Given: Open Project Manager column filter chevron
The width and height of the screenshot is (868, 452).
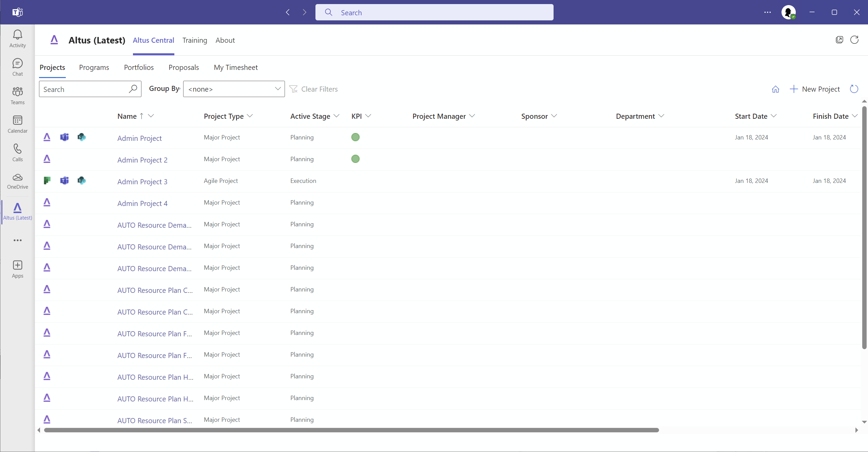Looking at the screenshot, I should tap(472, 116).
